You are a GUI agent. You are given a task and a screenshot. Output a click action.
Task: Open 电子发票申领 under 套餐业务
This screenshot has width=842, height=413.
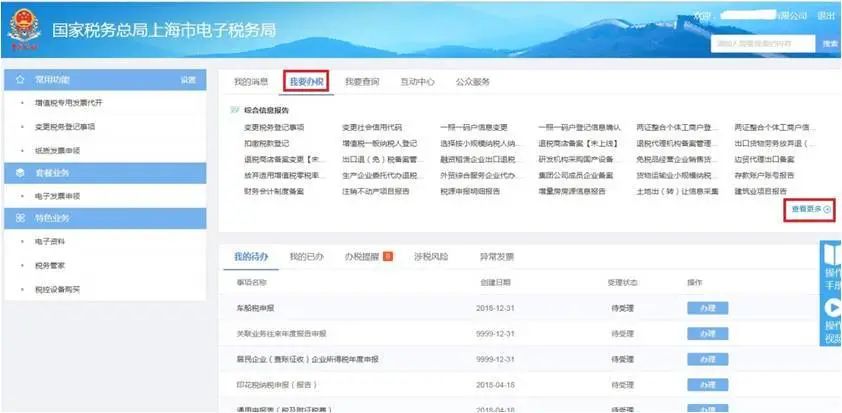click(57, 197)
